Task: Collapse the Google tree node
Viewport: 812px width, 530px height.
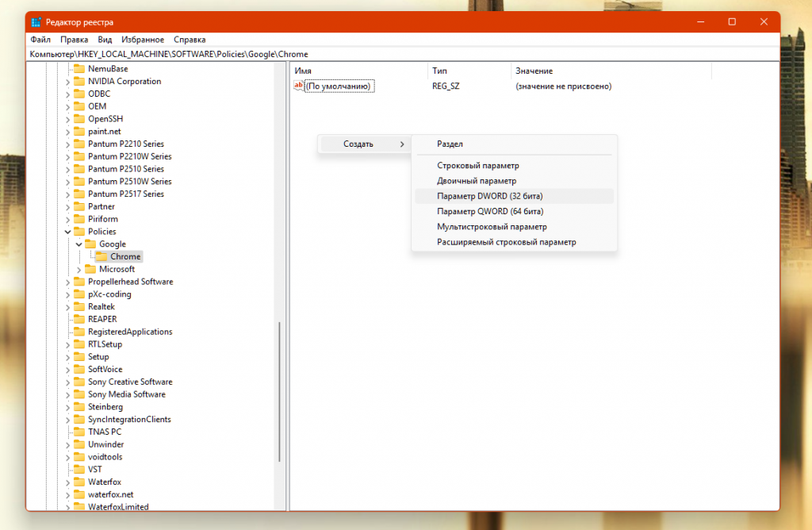Action: point(79,244)
